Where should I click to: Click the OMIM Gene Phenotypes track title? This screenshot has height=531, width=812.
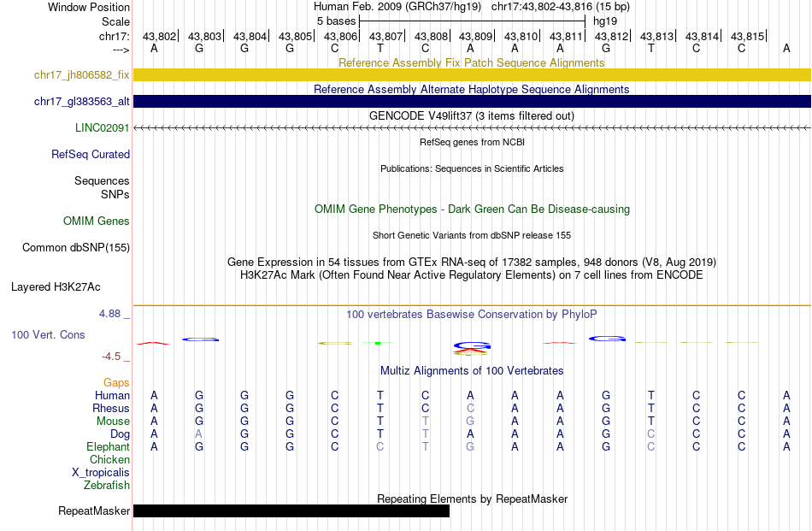472,209
